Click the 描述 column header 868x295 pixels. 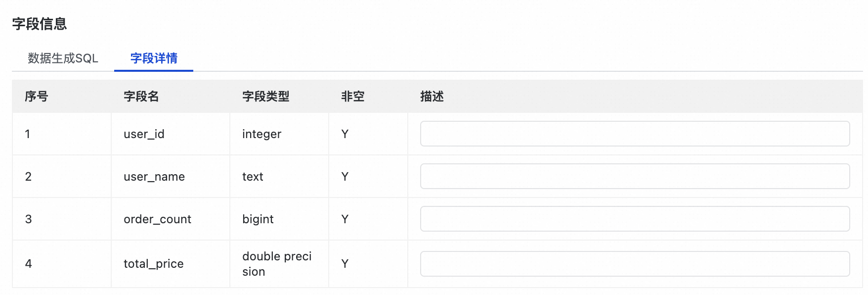pos(432,97)
